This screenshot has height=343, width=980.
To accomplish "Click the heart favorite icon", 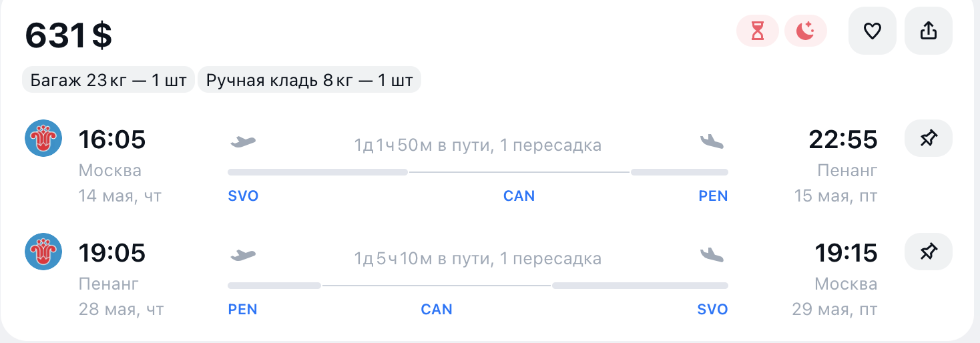I will (x=872, y=31).
